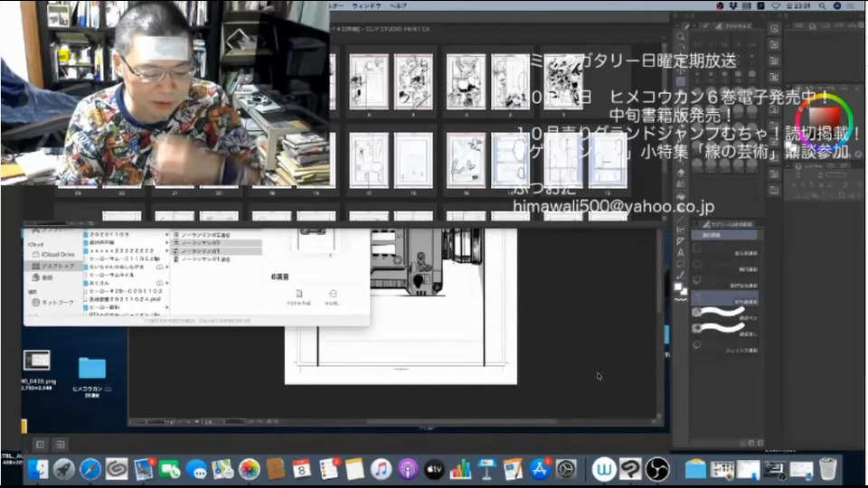Open Siri from the menu bar
868x488 pixels.
pyautogui.click(x=837, y=5)
